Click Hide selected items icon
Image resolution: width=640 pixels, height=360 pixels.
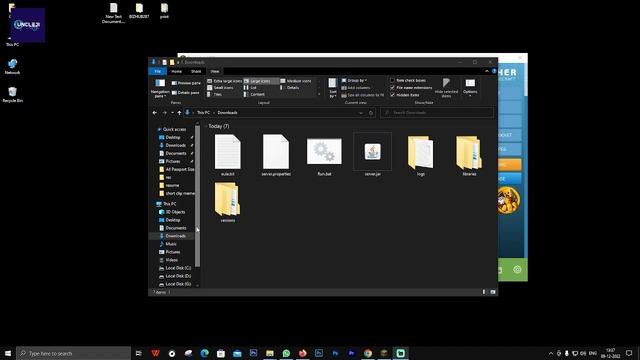coord(446,87)
